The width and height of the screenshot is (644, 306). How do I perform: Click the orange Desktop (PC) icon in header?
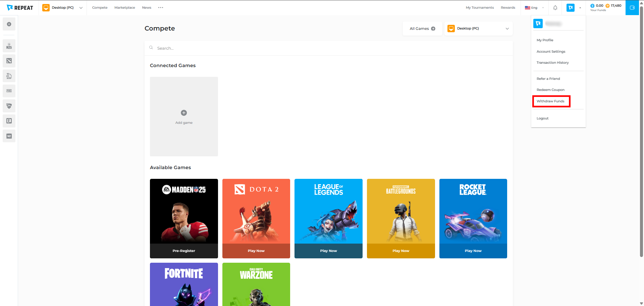[x=46, y=8]
